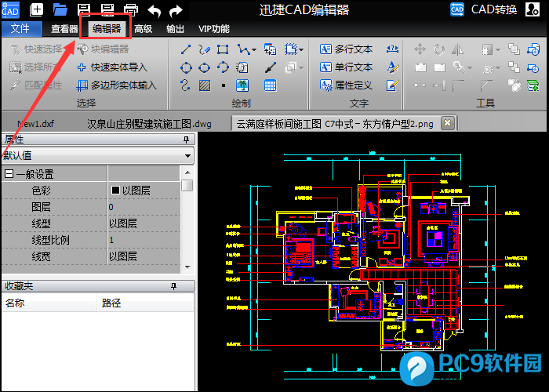
Task: Pin the 收藏夹 panel
Action: pyautogui.click(x=173, y=286)
